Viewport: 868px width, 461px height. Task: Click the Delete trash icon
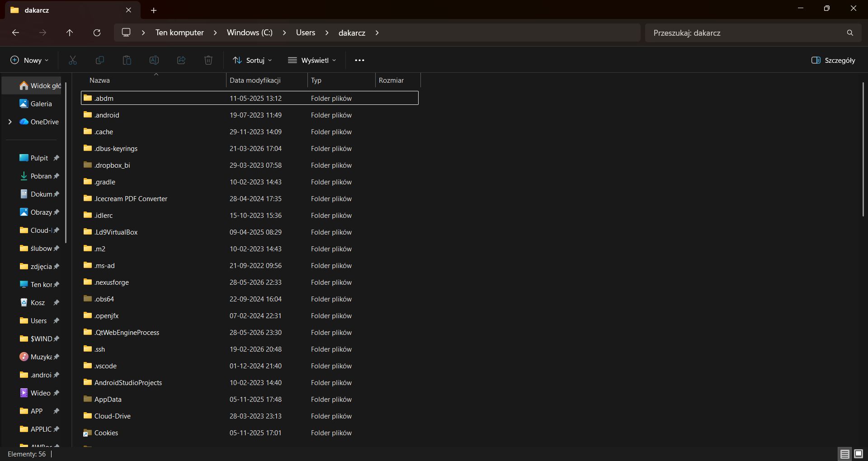point(208,60)
